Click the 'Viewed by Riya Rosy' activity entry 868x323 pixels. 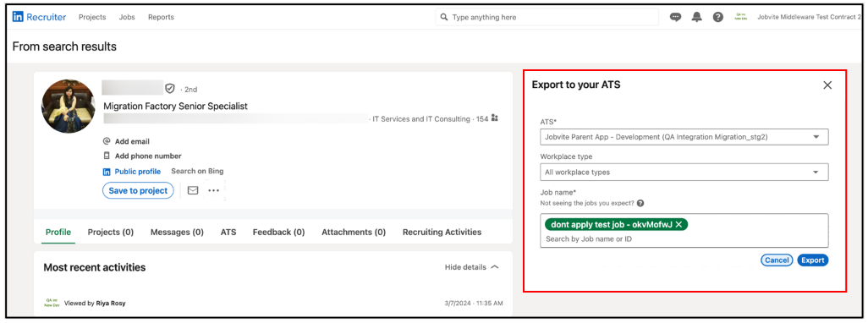(x=95, y=303)
